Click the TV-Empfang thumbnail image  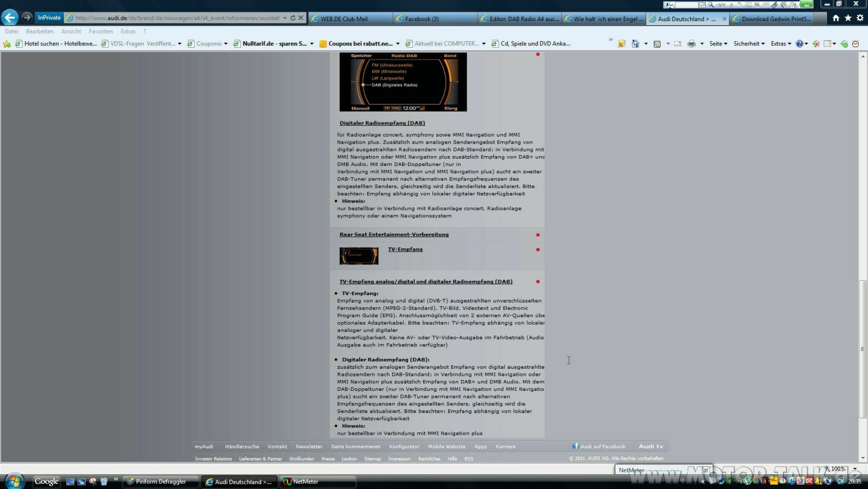click(359, 256)
